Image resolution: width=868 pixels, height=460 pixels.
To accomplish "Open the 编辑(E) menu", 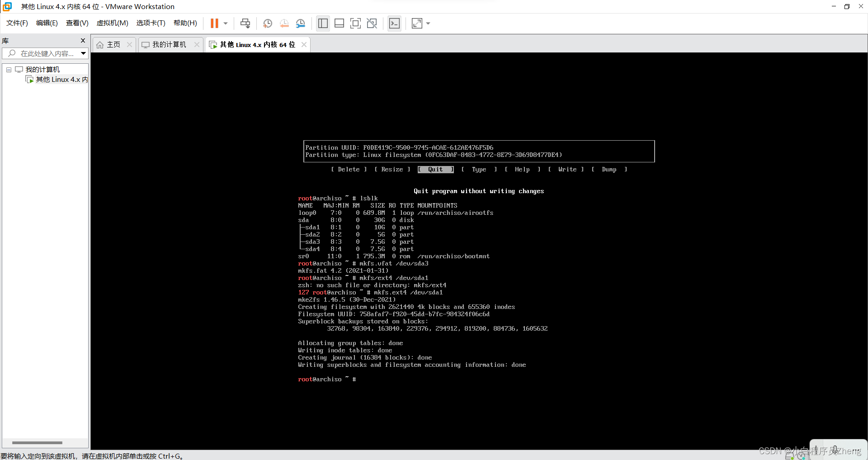I will coord(47,23).
